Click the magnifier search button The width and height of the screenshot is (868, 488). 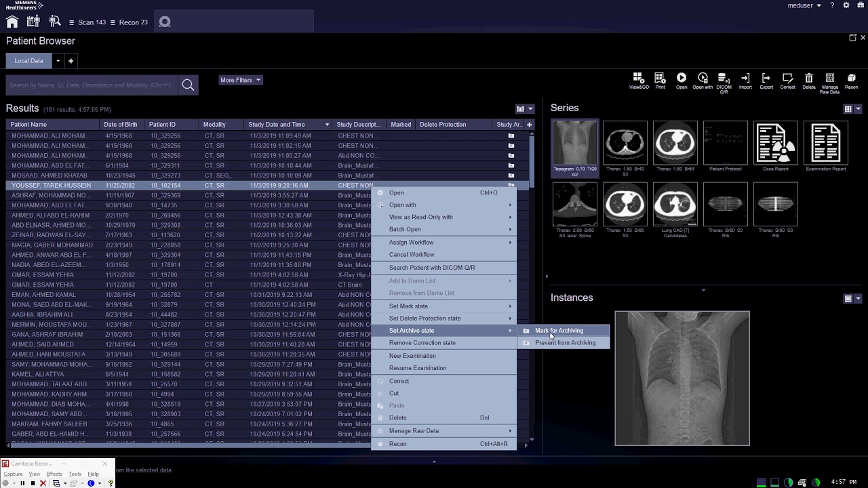click(x=188, y=85)
